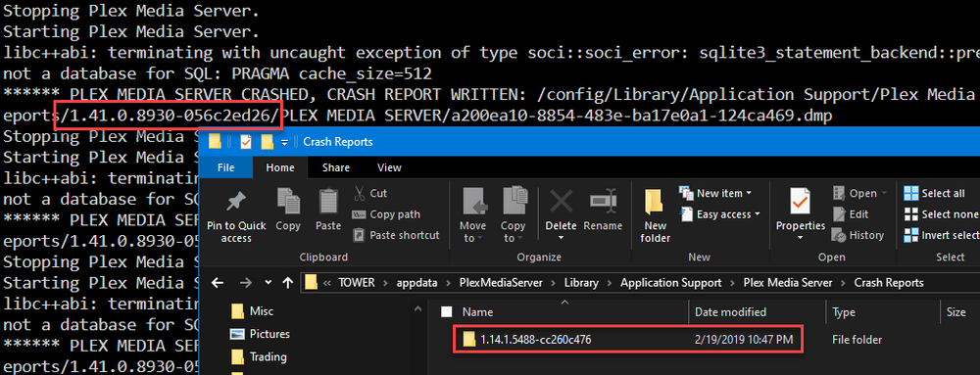980x375 pixels.
Task: Sort by Name column header
Action: pos(477,312)
